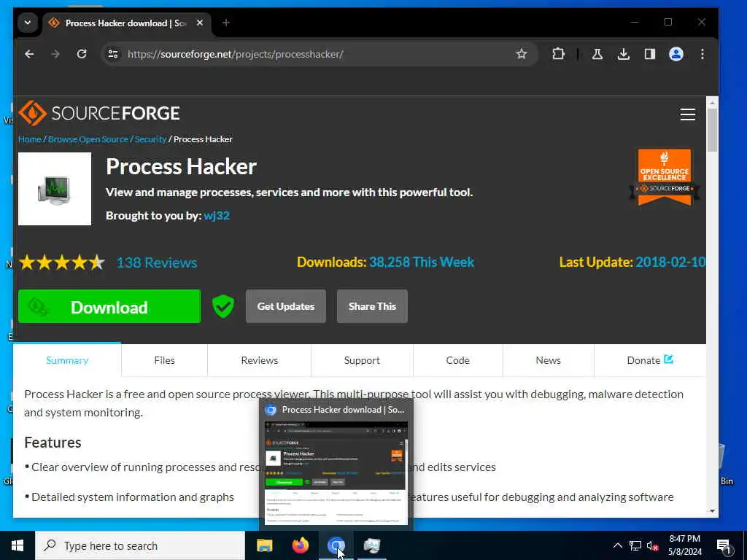Open the Support tab
Image resolution: width=747 pixels, height=560 pixels.
click(362, 360)
